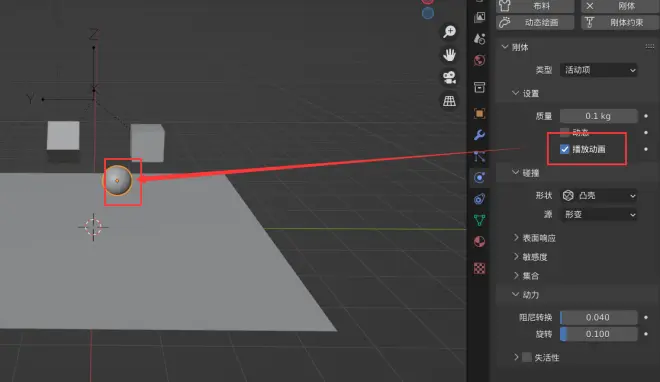The width and height of the screenshot is (660, 382).
Task: Toggle the camera view icon
Action: 449,77
